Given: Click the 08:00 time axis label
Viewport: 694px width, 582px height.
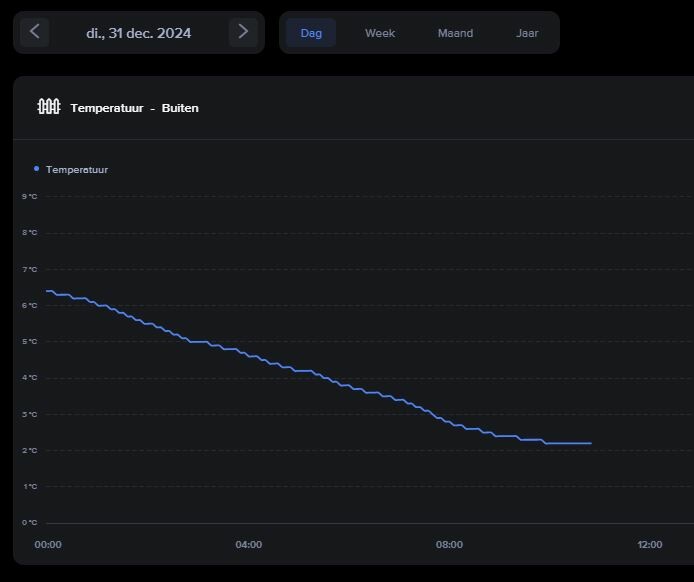Looking at the screenshot, I should (x=449, y=544).
